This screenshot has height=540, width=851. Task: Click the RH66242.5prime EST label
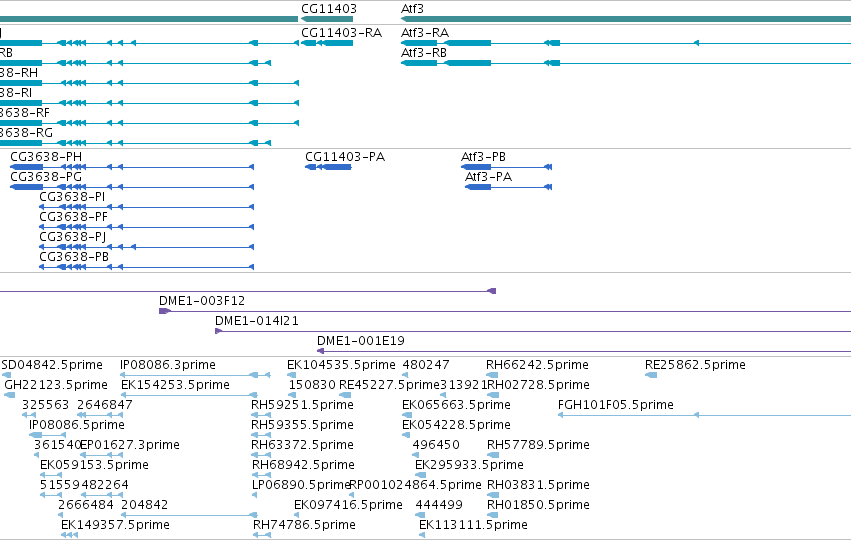(x=537, y=365)
